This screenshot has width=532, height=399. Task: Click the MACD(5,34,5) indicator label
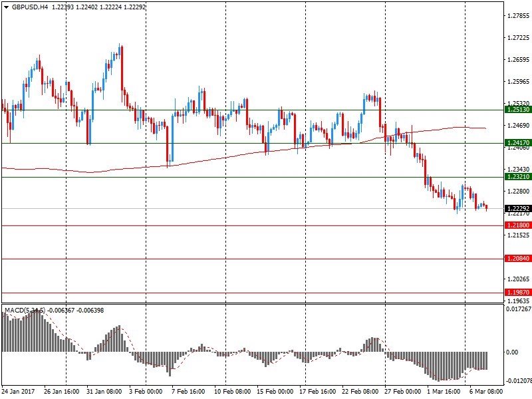(25, 310)
